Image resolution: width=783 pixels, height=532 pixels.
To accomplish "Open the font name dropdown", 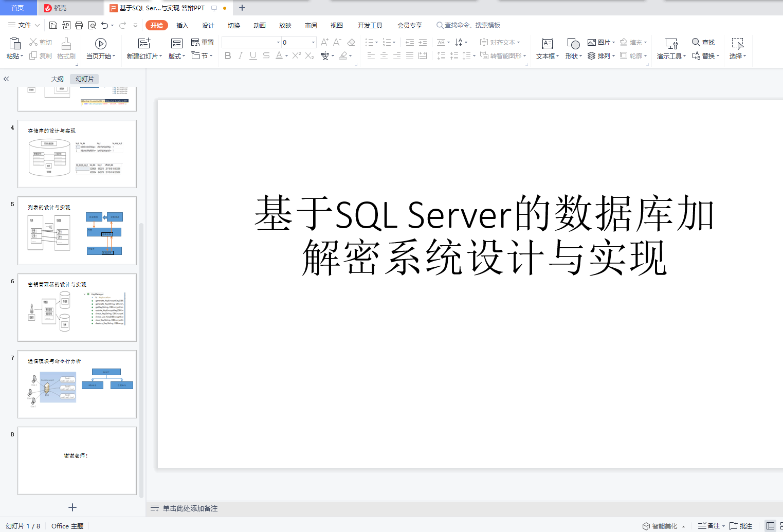I will coord(279,42).
